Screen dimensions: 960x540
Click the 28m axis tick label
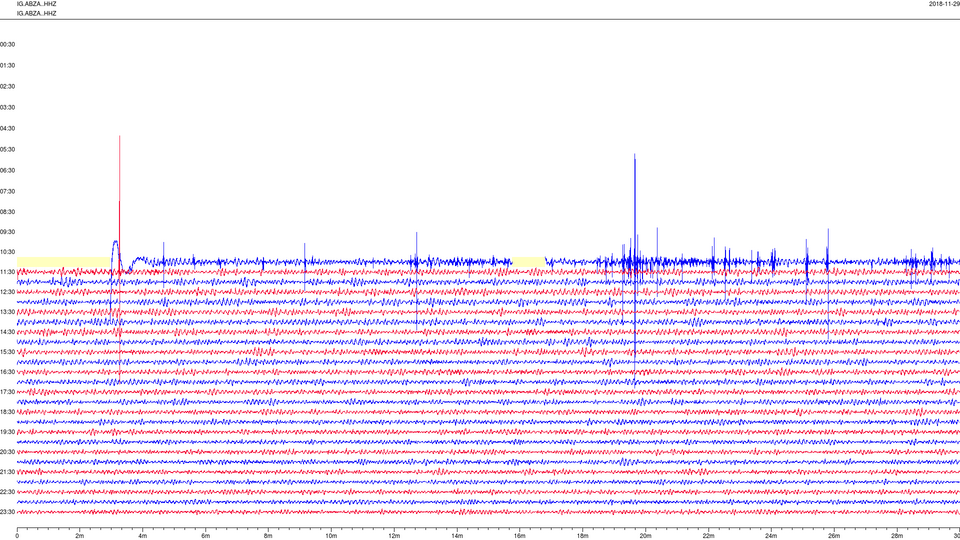pos(897,536)
